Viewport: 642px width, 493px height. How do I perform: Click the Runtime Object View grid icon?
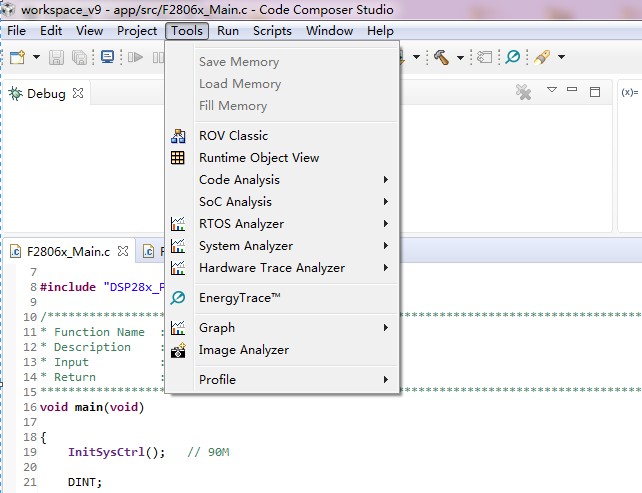pyautogui.click(x=178, y=158)
